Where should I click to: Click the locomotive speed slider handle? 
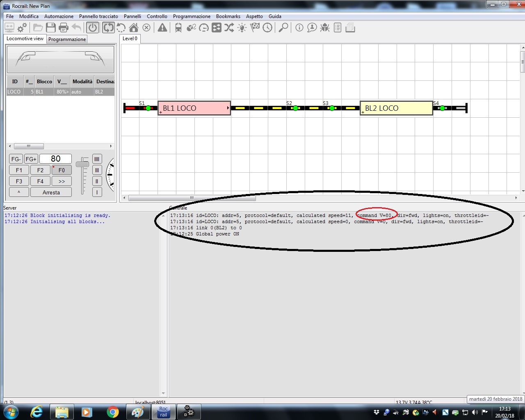(82, 164)
